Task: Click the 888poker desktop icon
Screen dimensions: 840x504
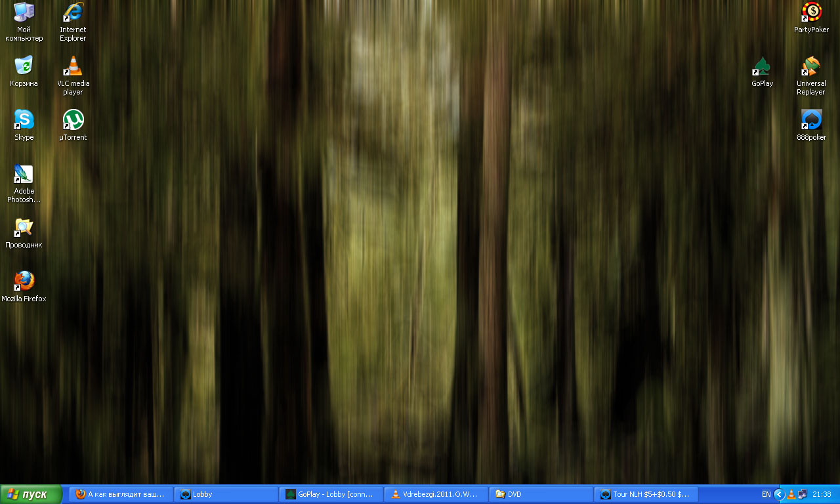Action: [x=812, y=125]
